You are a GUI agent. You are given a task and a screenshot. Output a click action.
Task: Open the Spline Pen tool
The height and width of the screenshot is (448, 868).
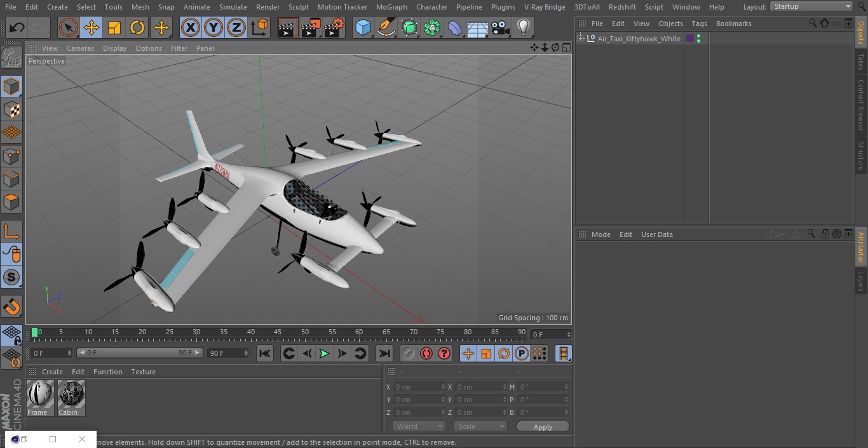386,27
